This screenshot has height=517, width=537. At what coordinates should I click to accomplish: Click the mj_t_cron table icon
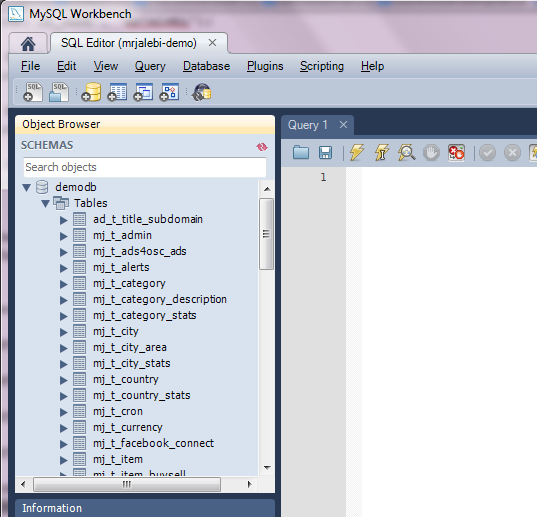pos(79,412)
